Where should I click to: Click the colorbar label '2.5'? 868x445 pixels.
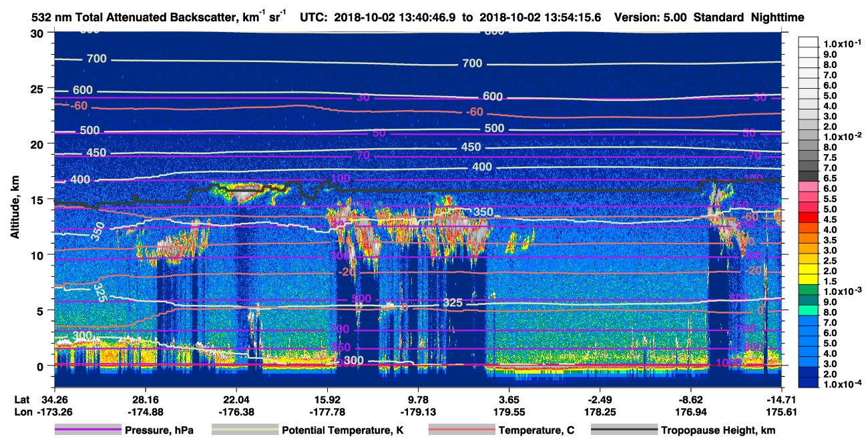point(829,260)
